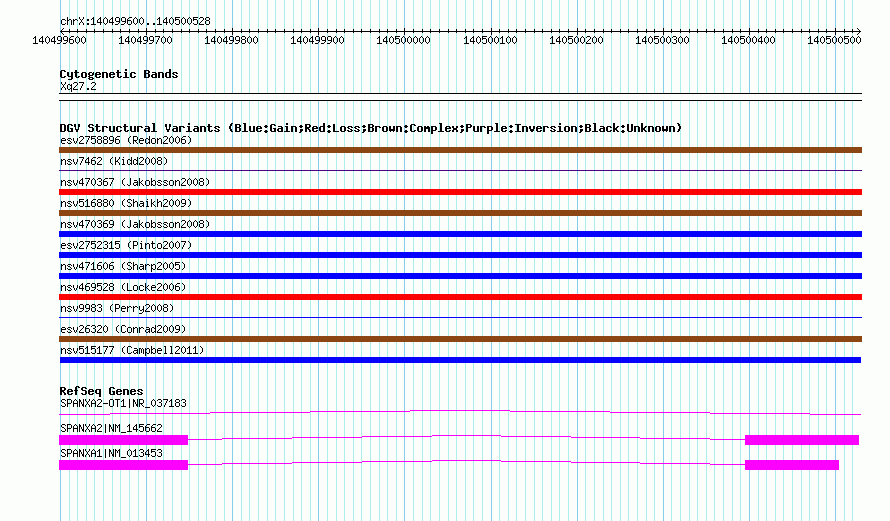Click ruler position 140500000
Image resolution: width=890 pixels, height=521 pixels.
[404, 40]
